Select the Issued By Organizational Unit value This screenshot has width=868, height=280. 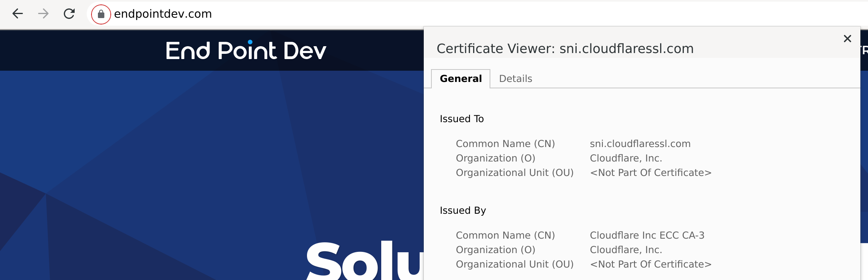pos(650,264)
